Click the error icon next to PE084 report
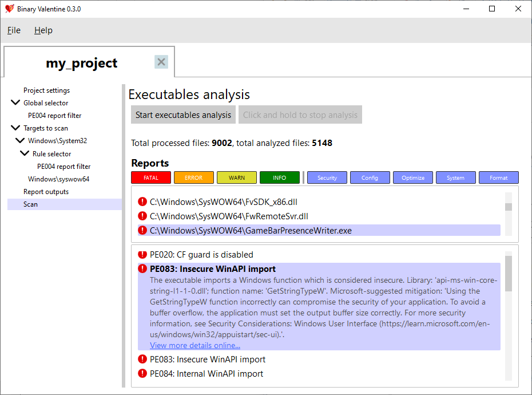The image size is (532, 395). (x=142, y=373)
